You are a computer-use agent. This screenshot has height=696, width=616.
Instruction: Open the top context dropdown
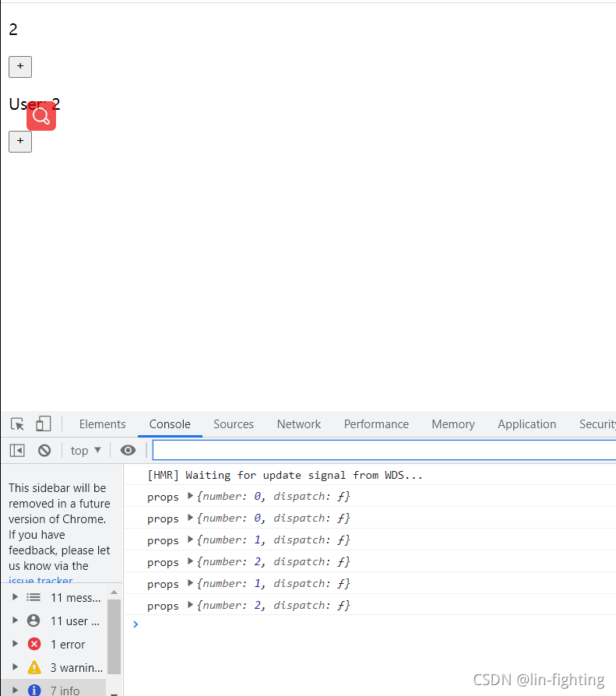pyautogui.click(x=86, y=451)
